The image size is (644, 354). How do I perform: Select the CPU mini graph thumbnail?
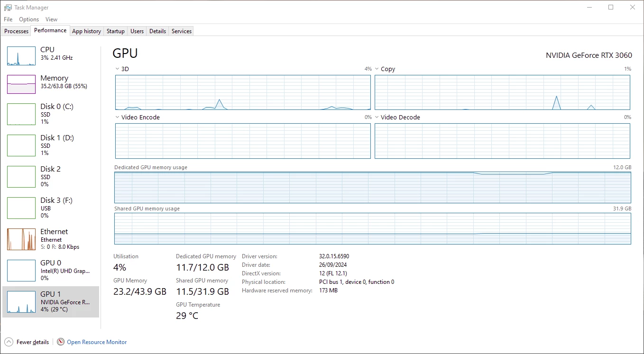[21, 56]
